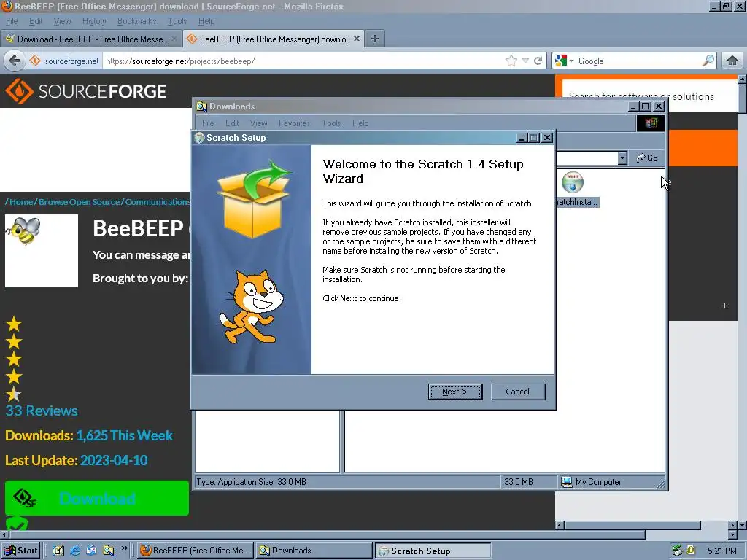Click Outlook Express Quick Launch icon
This screenshot has width=747, height=560.
coord(91,551)
